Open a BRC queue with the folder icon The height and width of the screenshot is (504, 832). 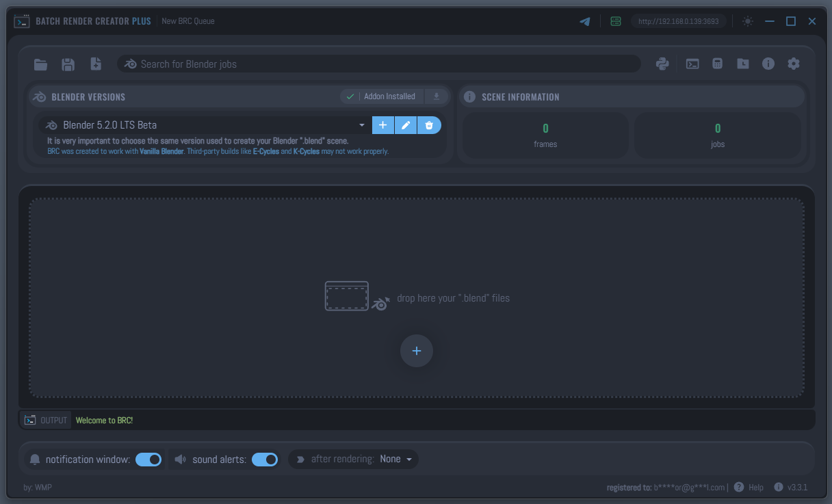(41, 64)
